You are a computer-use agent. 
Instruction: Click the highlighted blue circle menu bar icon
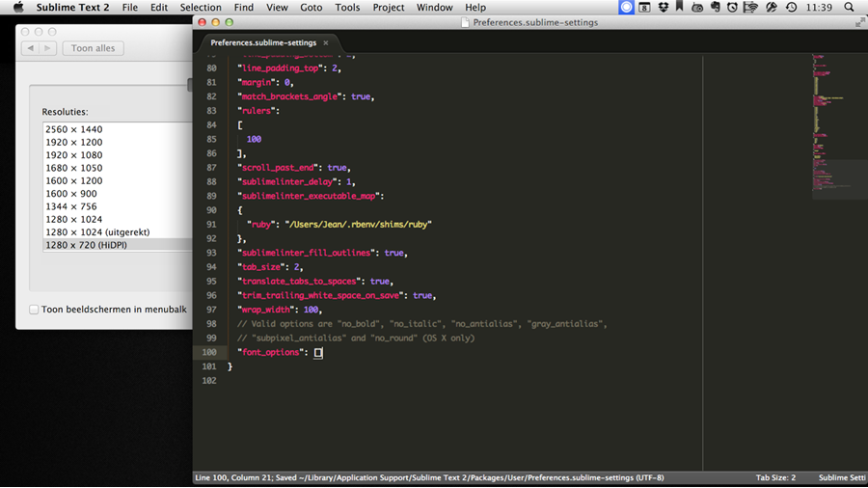[x=626, y=7]
